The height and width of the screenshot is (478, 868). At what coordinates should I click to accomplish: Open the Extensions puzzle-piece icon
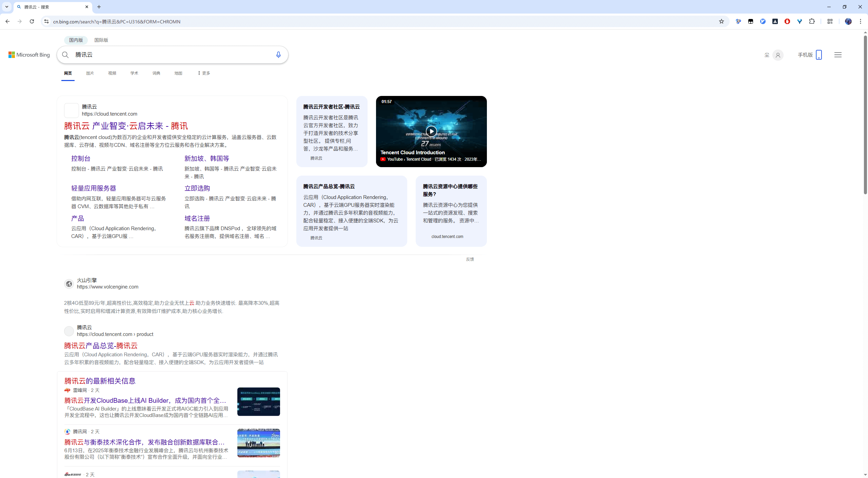pyautogui.click(x=812, y=21)
